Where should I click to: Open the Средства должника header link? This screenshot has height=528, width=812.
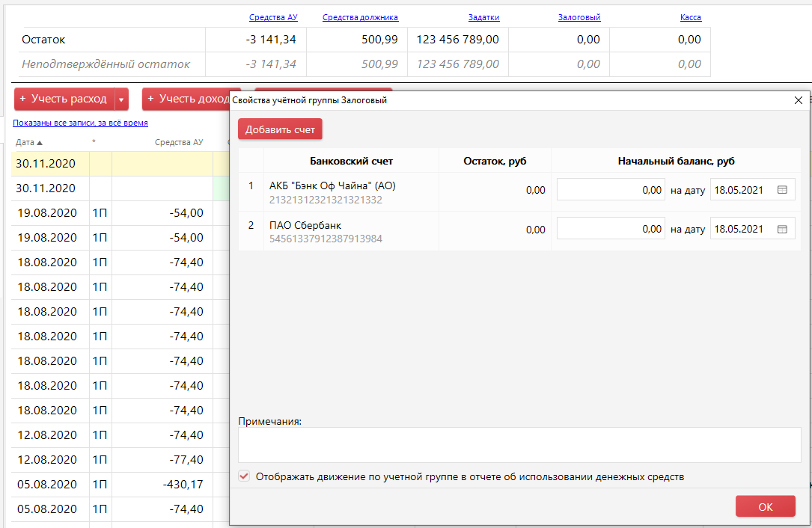(360, 17)
